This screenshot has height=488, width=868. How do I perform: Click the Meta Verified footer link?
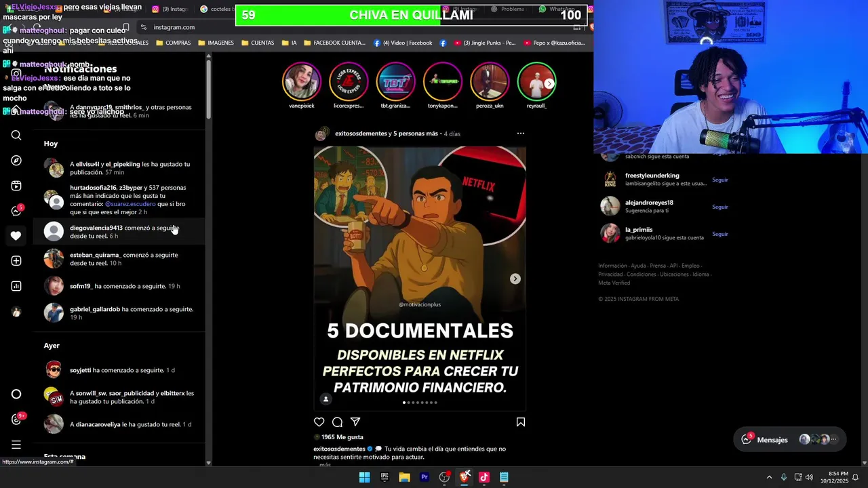[614, 283]
